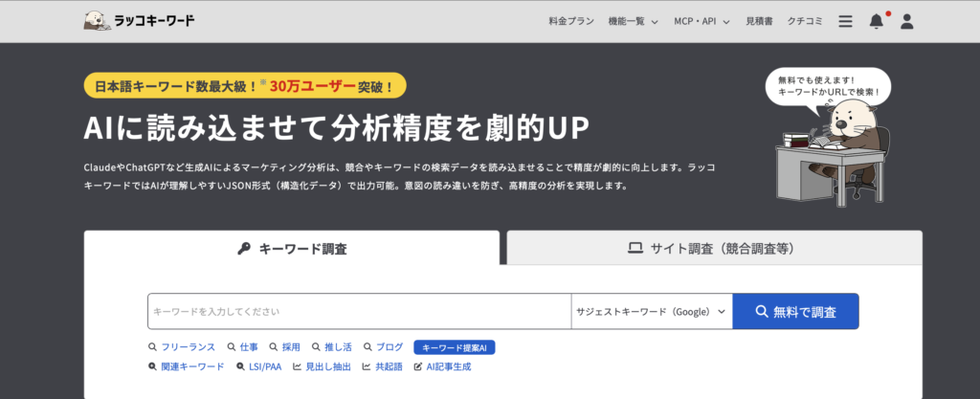980x399 pixels.
Task: Switch to the キーワード調査 tab
Action: [x=292, y=248]
